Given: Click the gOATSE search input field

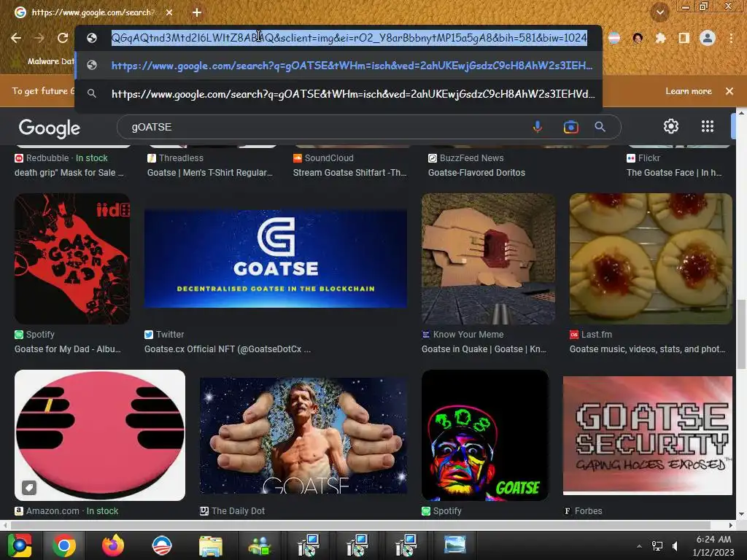Looking at the screenshot, I should pos(324,127).
